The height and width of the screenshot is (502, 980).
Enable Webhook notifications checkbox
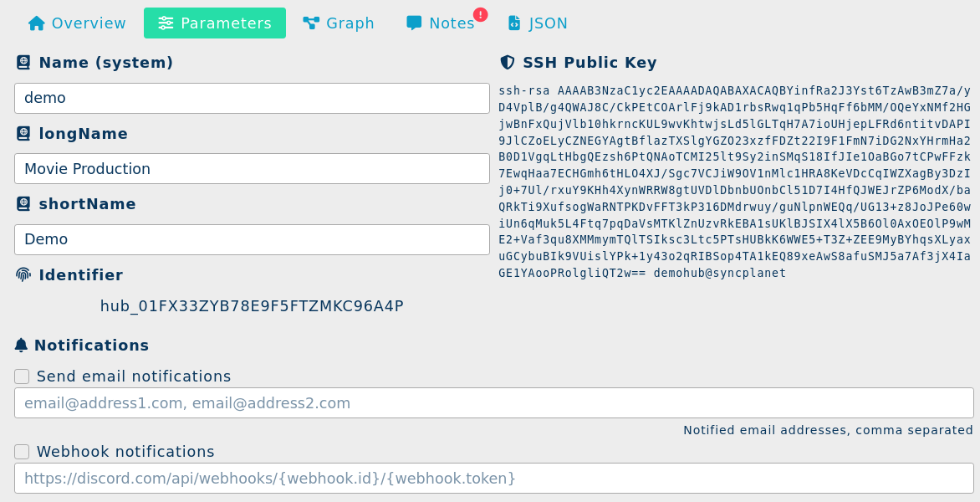coord(22,452)
